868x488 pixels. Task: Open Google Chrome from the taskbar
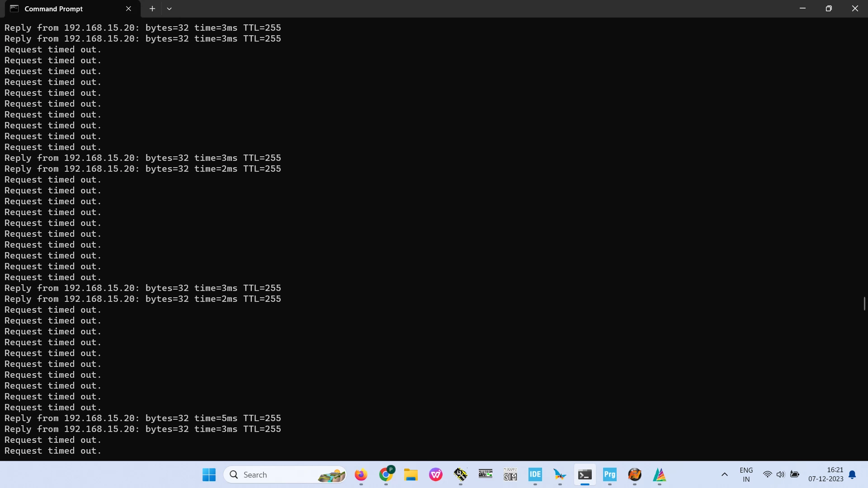click(386, 474)
